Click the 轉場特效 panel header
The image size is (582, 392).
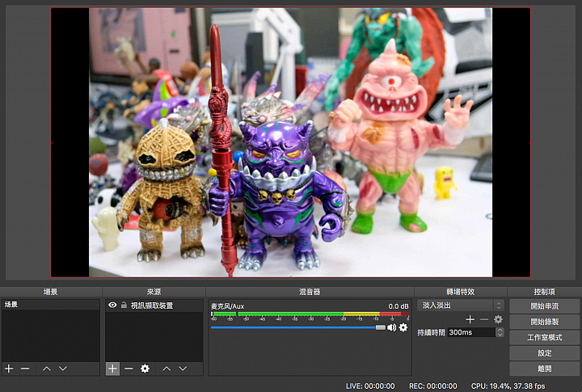pyautogui.click(x=460, y=292)
